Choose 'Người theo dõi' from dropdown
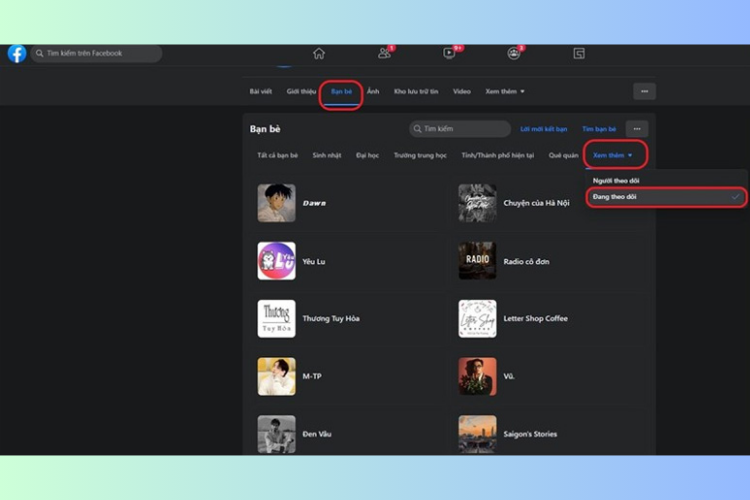The width and height of the screenshot is (750, 500). point(616,180)
